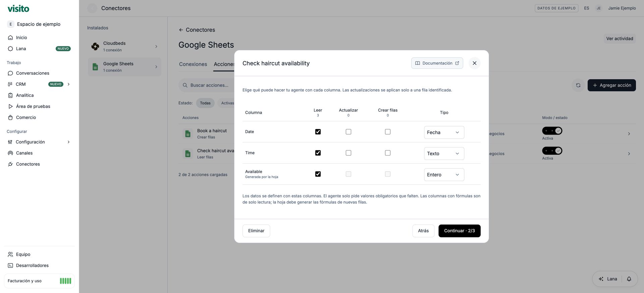Expand the Cloudbeds connector entry
Screen dimensions: 644x293
coord(156,46)
